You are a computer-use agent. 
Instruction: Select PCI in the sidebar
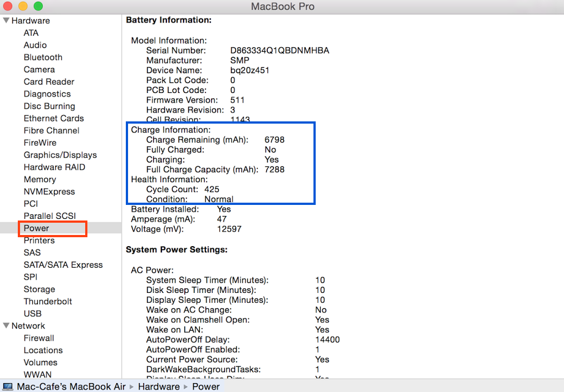tap(31, 204)
